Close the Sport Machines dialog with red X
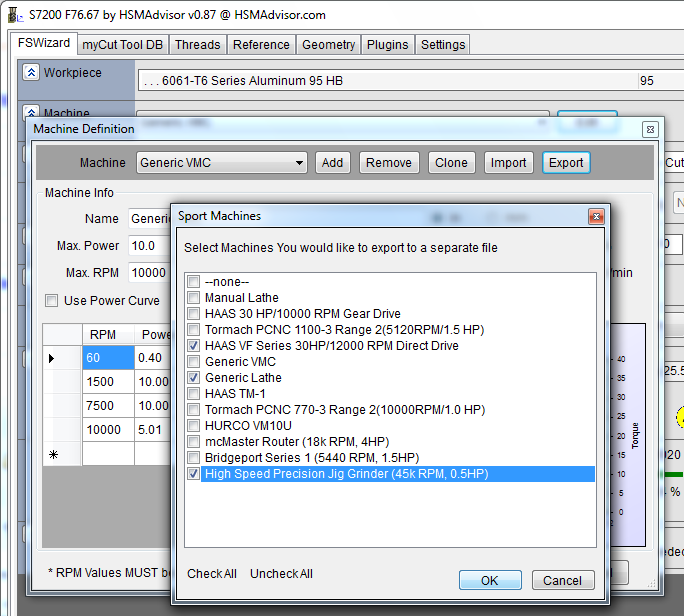 (x=596, y=216)
